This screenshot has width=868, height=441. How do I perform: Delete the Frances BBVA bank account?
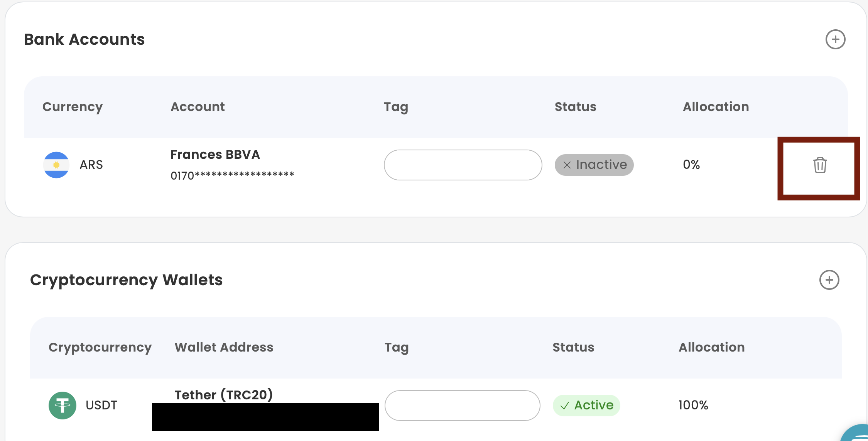pos(820,165)
